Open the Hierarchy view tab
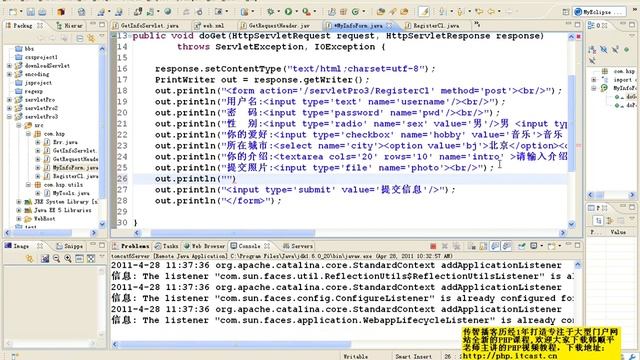Screen dimensions: 640x360 click(x=69, y=25)
